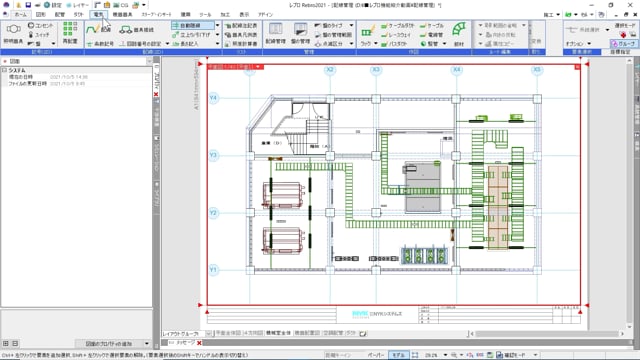Click the 配線注記表 button

(241, 25)
